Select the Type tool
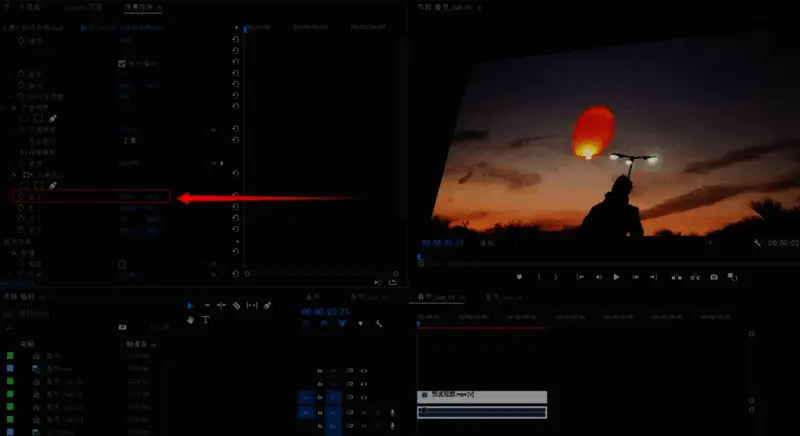The image size is (800, 436). 206,320
